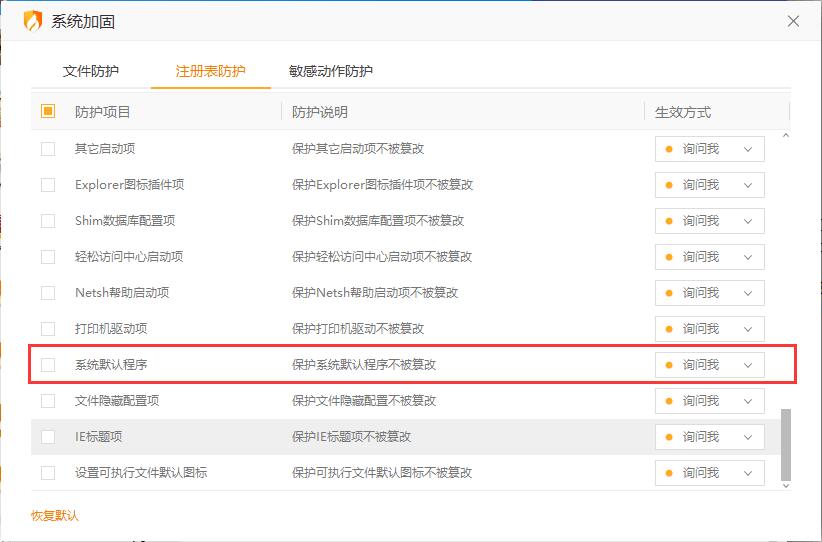Click the 保护打印机驱动不被篡改 text
Viewport: 822px width, 542px height.
click(358, 329)
